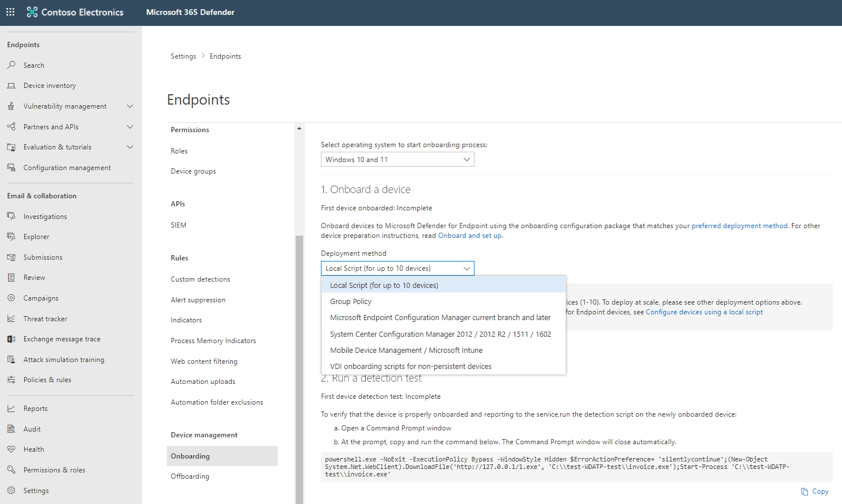
Task: Expand Vulnerability management chevron
Action: point(130,106)
